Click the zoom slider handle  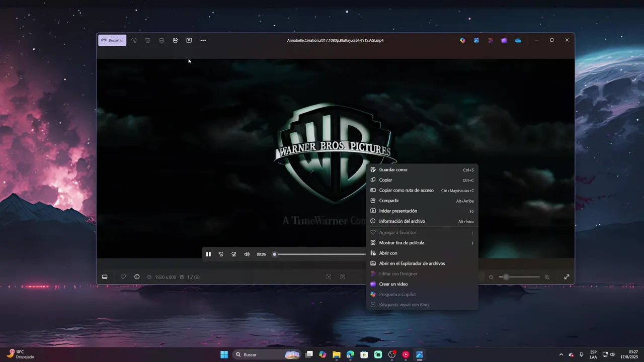click(506, 277)
